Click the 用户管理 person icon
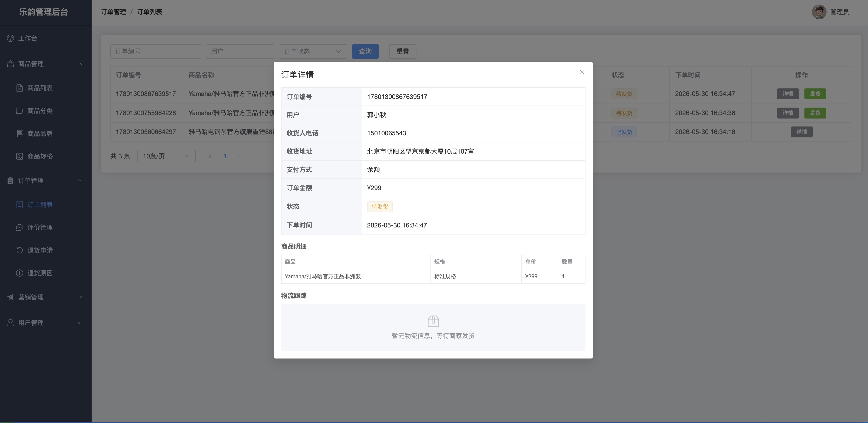868x423 pixels. (10, 322)
